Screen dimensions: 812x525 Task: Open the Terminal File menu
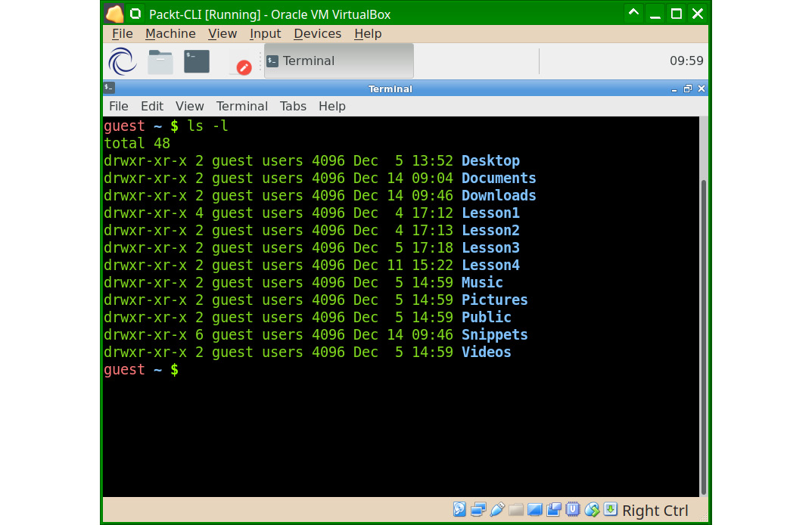119,106
